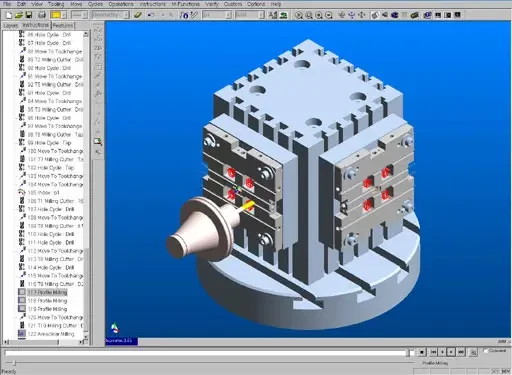Toggle the XY indicator in status bar
This screenshot has height=375, width=512.
click(x=495, y=371)
